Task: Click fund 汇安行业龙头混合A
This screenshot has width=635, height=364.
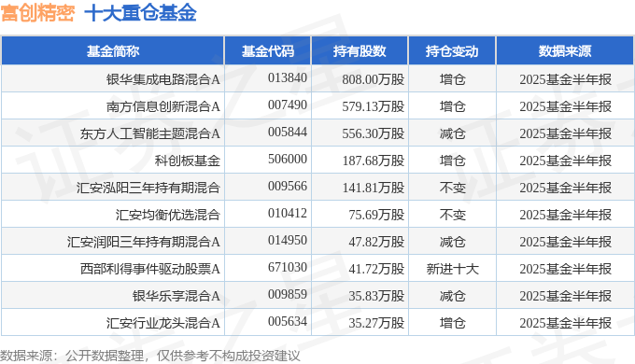Action: tap(163, 323)
